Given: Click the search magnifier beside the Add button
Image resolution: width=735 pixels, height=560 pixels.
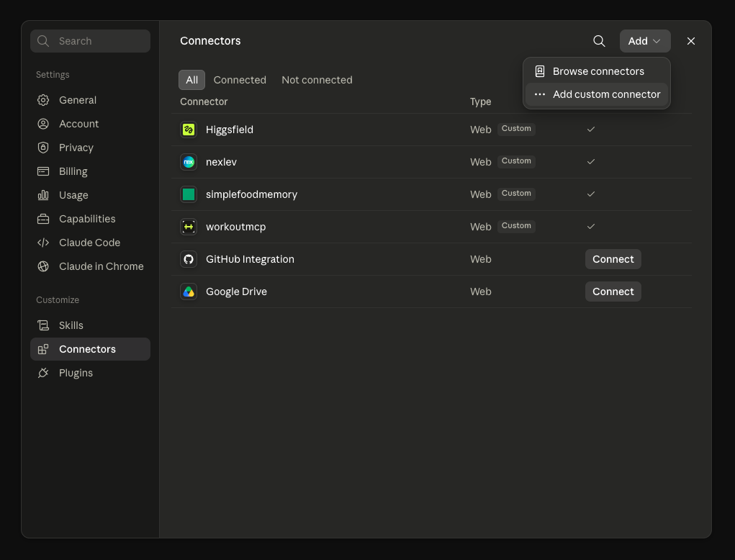Looking at the screenshot, I should 599,41.
